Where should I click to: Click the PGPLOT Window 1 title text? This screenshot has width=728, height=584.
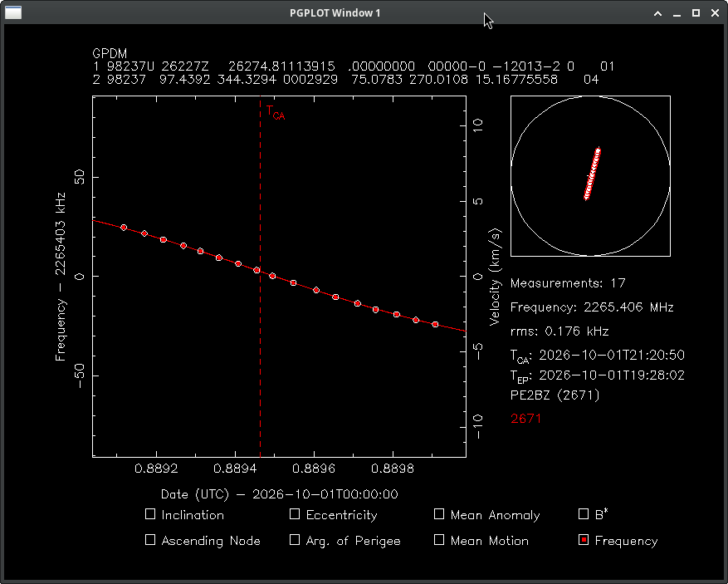[335, 13]
